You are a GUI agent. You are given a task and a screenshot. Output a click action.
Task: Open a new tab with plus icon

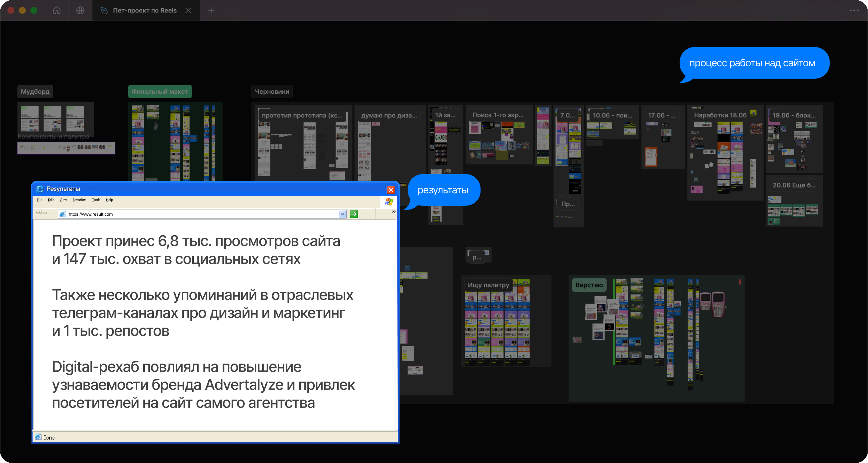tap(211, 11)
